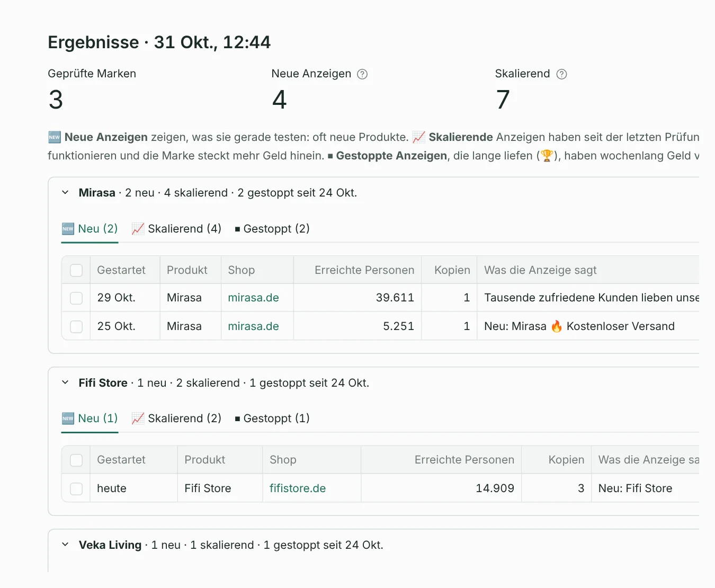The width and height of the screenshot is (715, 588).
Task: Click the 5.251 reached persons value
Action: tap(399, 326)
